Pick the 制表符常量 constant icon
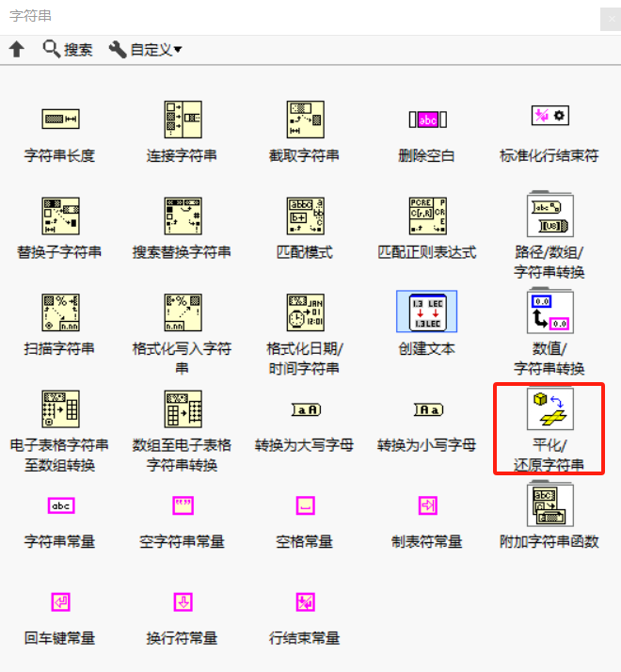The height and width of the screenshot is (672, 621). click(x=428, y=505)
